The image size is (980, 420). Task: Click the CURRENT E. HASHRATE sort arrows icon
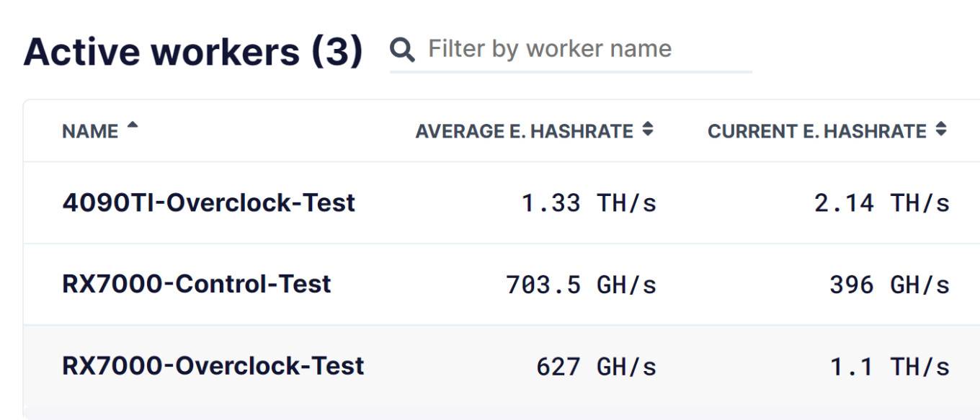940,130
